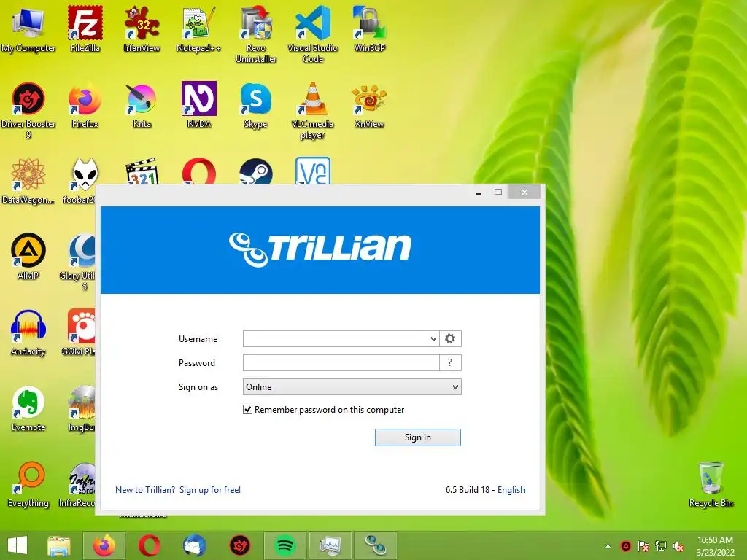Select the Opera desktop icon
This screenshot has height=560, width=747.
(x=198, y=171)
